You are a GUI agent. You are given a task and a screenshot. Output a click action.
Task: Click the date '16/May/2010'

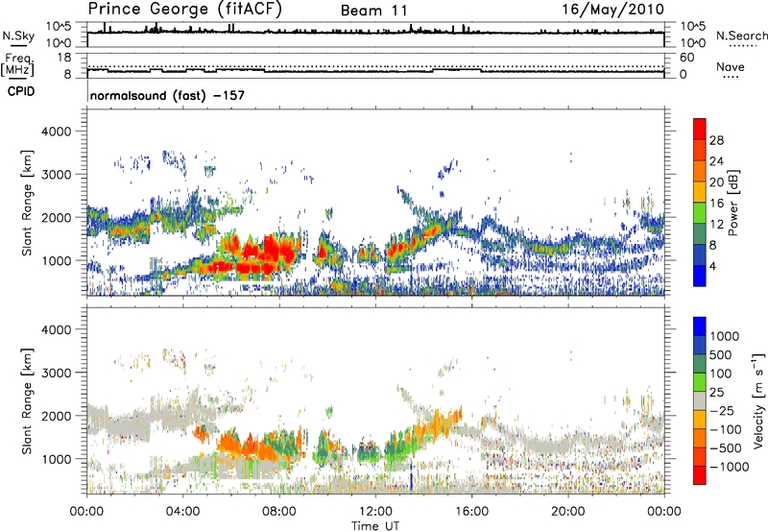(612, 10)
